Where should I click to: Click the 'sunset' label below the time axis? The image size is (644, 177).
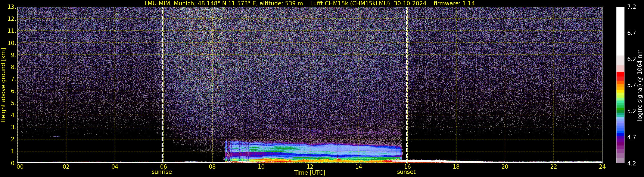pos(406,172)
